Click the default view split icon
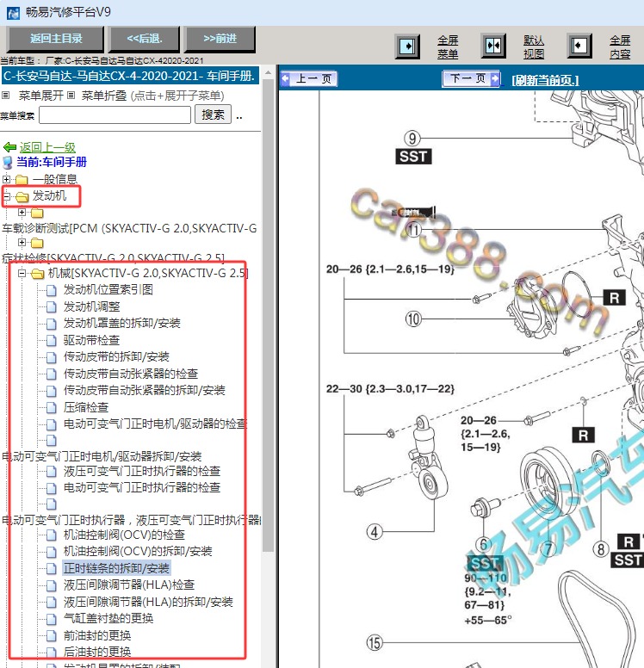 point(493,46)
